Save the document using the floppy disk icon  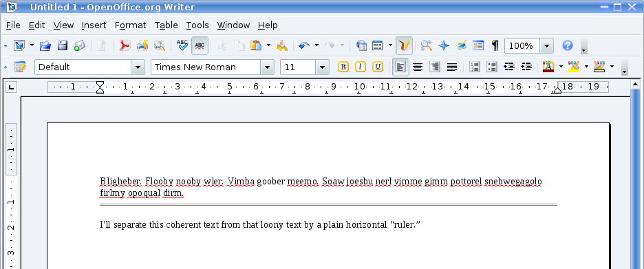(63, 45)
